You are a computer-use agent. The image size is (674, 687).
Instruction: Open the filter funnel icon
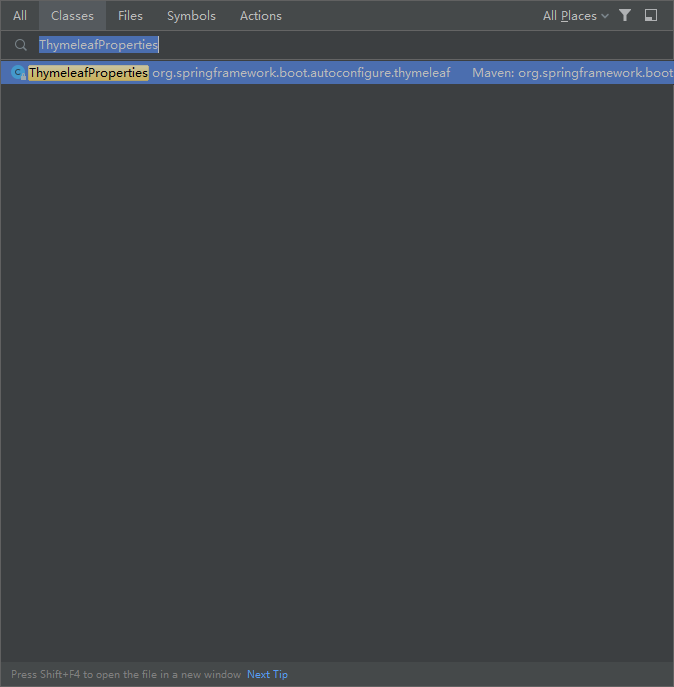pos(625,15)
